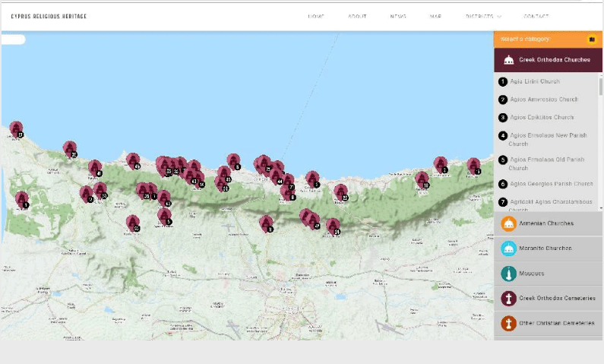Image resolution: width=604 pixels, height=364 pixels.
Task: Expand the Greek Orthodox Churches category header
Action: pos(548,60)
